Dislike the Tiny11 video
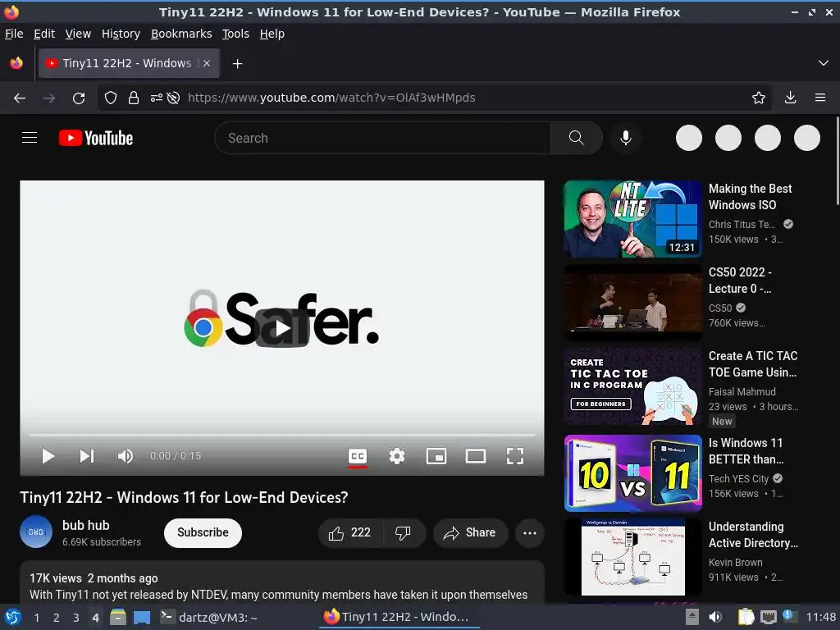 coord(404,533)
